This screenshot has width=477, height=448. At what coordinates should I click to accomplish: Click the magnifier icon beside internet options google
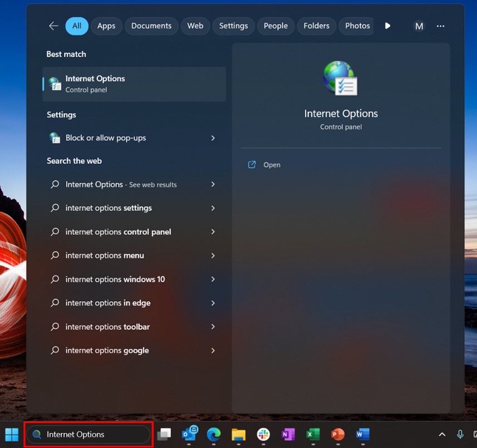(55, 350)
